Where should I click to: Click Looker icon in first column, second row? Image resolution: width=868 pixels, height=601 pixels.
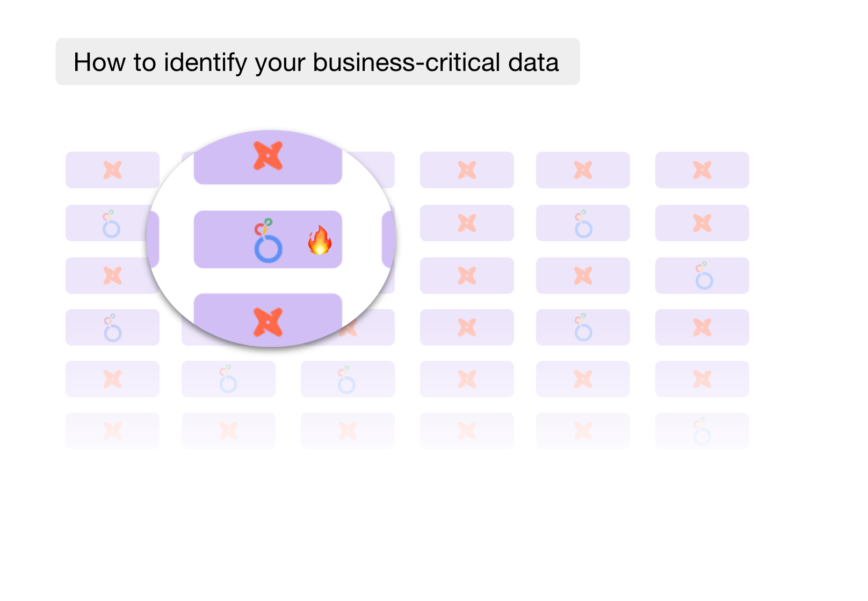111,224
